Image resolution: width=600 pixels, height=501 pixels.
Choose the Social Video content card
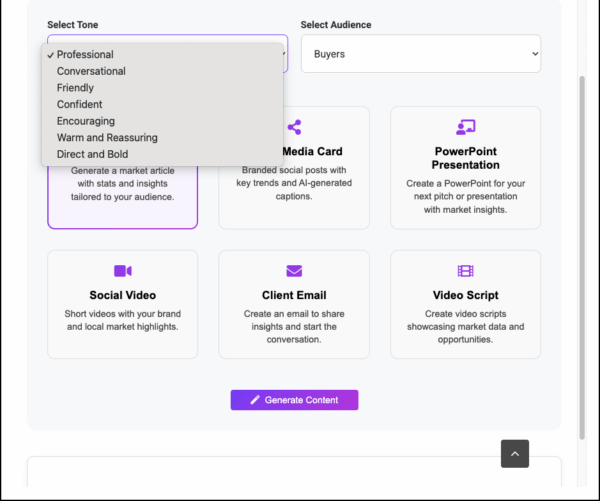pyautogui.click(x=122, y=304)
